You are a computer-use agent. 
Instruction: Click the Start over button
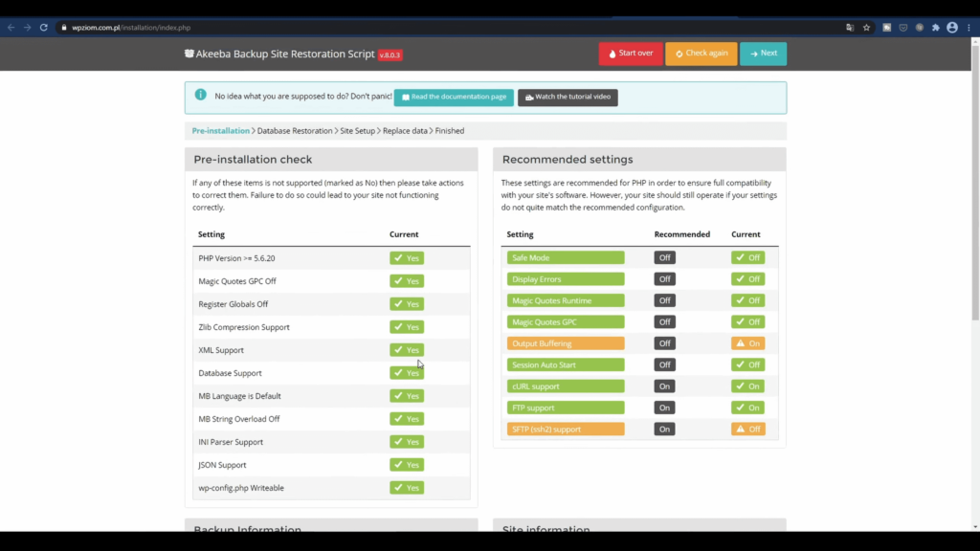click(x=630, y=54)
